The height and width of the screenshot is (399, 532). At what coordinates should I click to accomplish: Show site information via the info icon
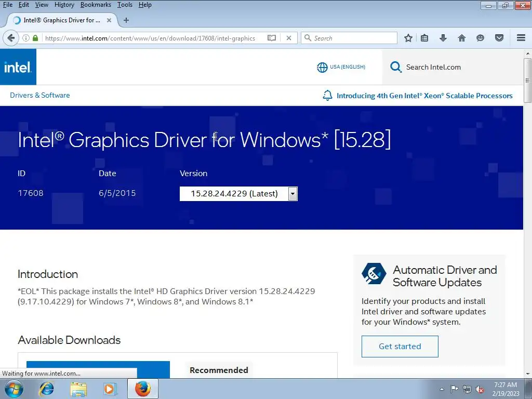coord(26,38)
